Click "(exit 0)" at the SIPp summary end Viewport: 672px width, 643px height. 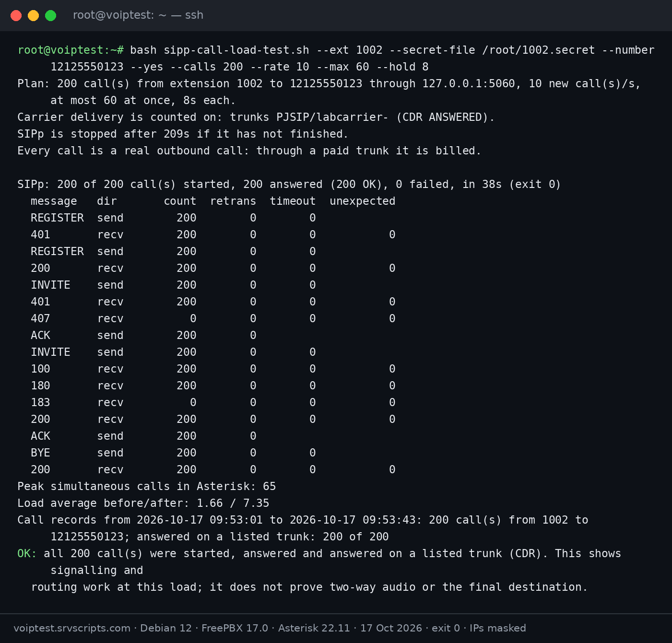[535, 184]
